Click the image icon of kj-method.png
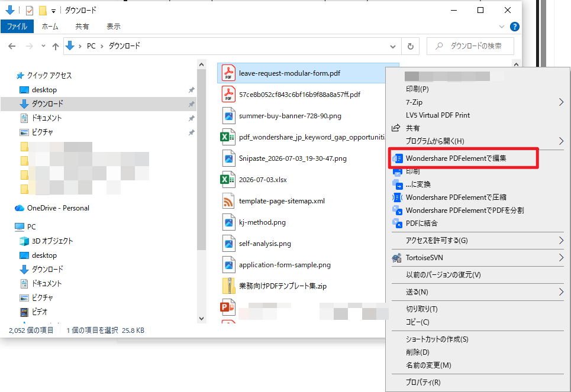Image resolution: width=571 pixels, height=392 pixels. point(228,222)
